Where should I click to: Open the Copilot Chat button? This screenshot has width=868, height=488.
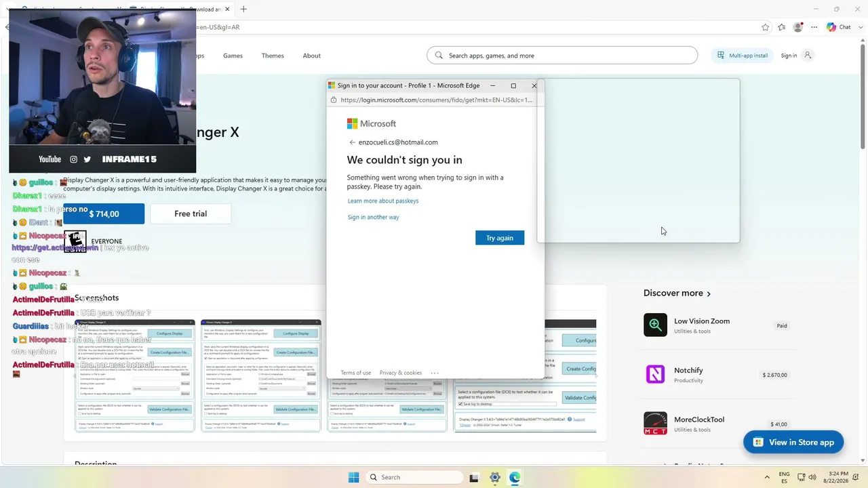pos(839,27)
